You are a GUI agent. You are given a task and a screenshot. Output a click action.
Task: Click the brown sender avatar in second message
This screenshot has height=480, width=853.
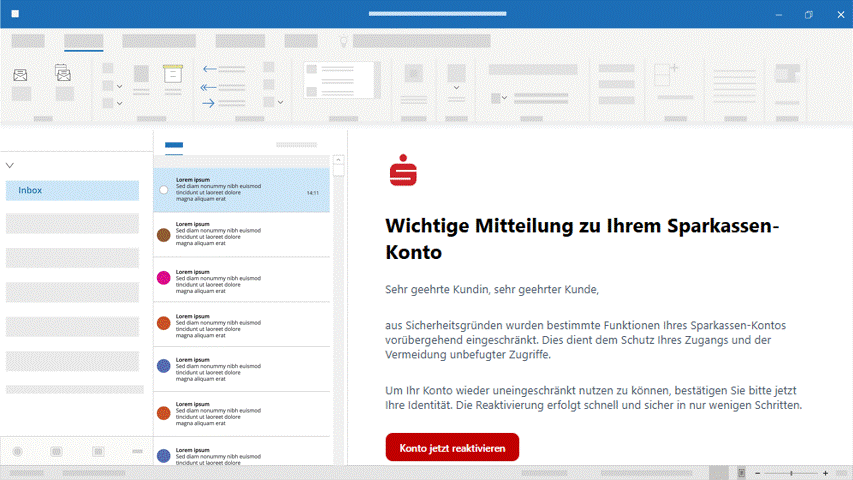click(164, 234)
